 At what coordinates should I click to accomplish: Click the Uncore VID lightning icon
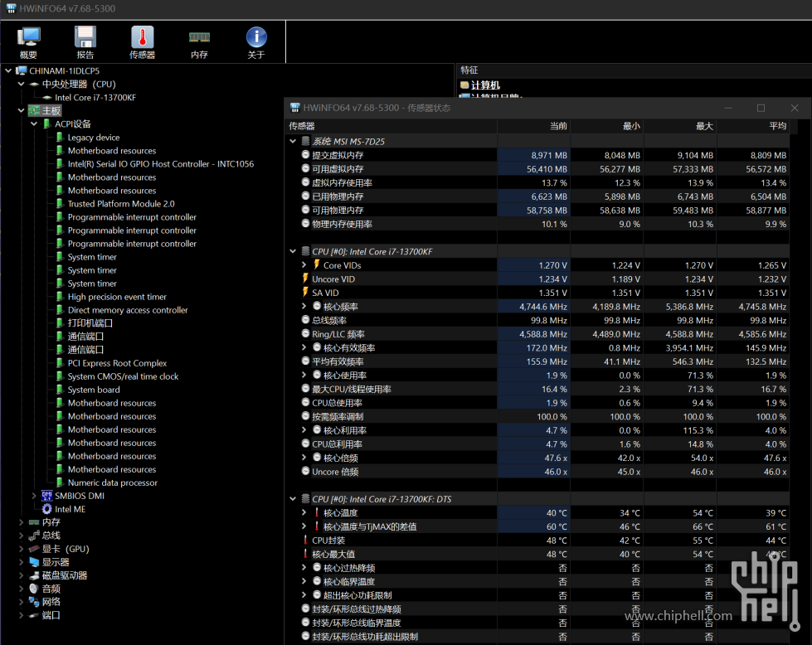click(305, 279)
